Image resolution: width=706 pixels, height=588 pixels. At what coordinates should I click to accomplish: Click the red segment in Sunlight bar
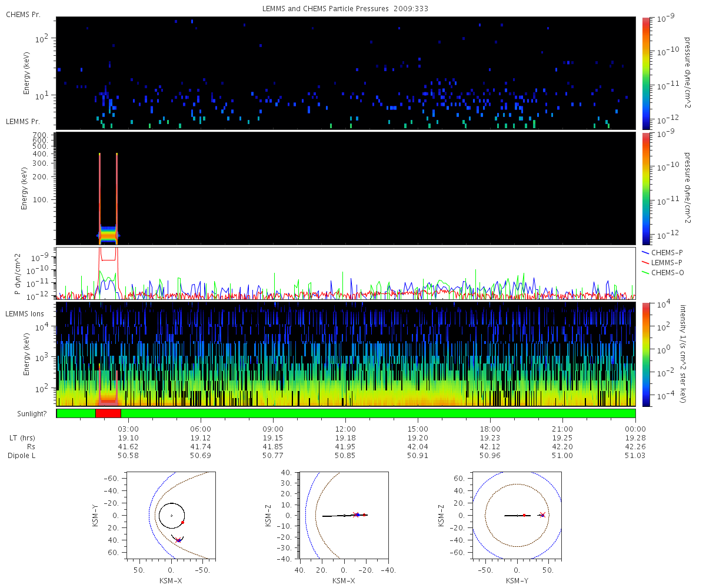point(108,413)
